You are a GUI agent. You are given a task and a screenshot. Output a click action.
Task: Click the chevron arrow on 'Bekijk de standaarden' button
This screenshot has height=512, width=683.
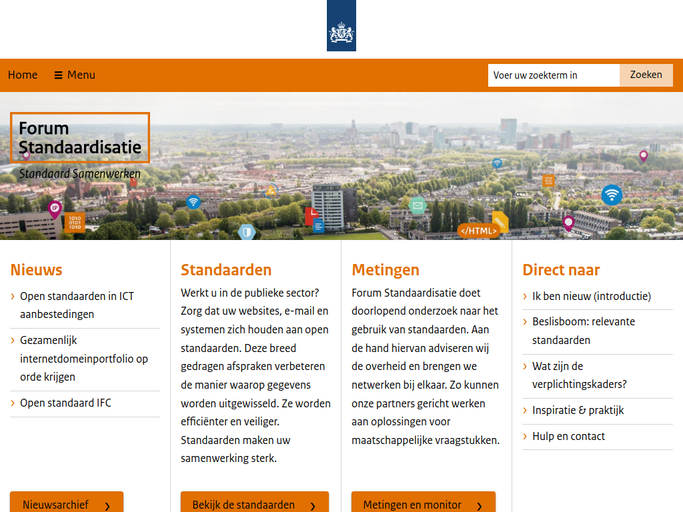[313, 506]
